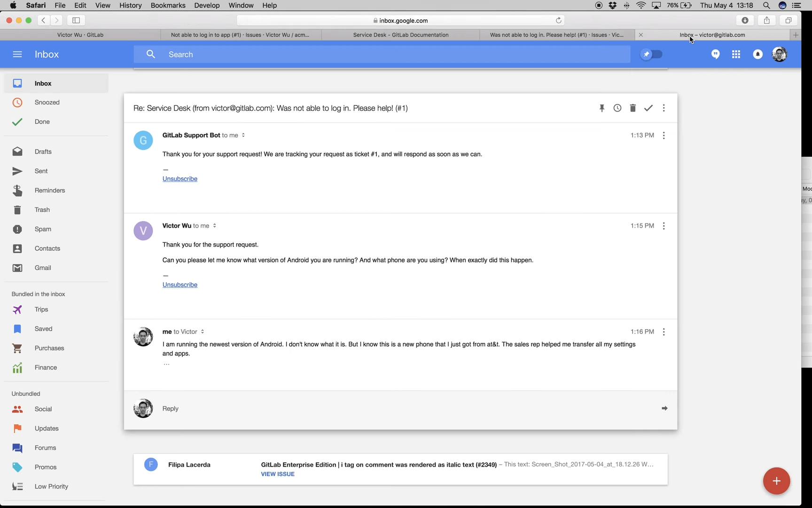Open the Bookmarks menu
The height and width of the screenshot is (508, 812).
[x=168, y=5]
